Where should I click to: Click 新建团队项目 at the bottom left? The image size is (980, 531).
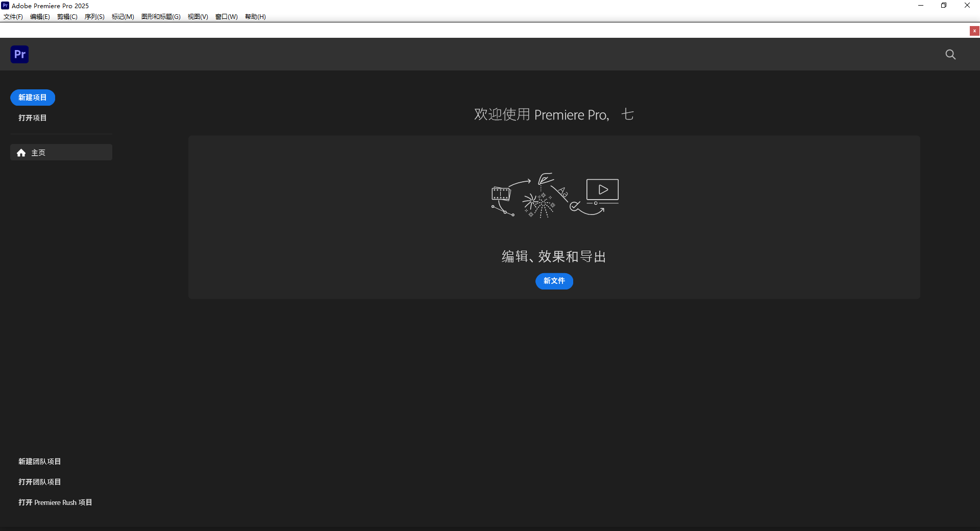pos(40,461)
